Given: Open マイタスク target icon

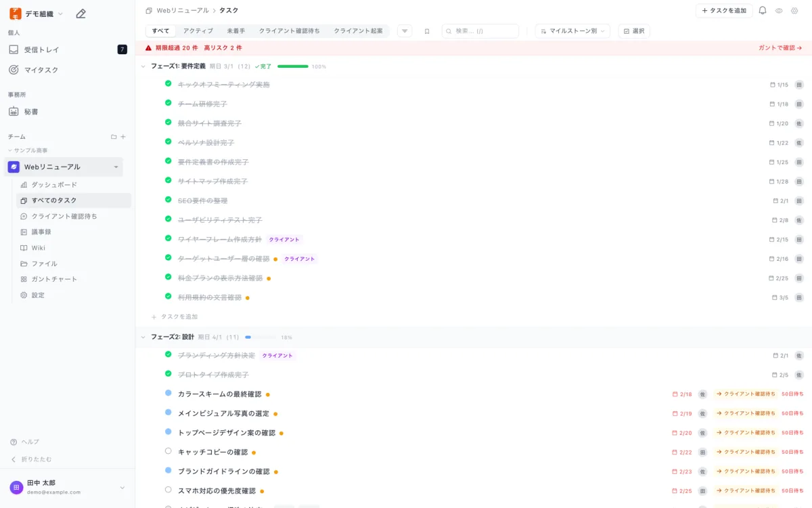Looking at the screenshot, I should pyautogui.click(x=14, y=70).
